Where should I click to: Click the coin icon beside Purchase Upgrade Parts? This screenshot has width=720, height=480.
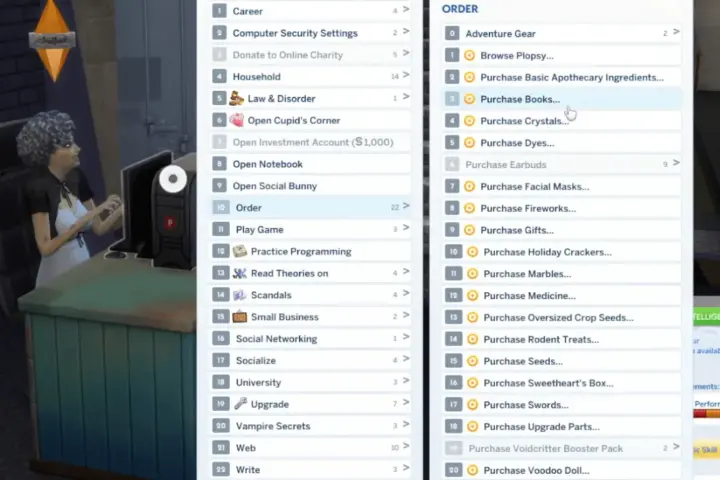coord(472,426)
